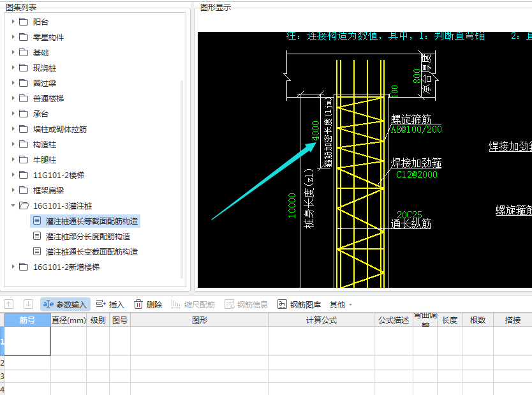Select 牛腿柱 tree label

(45, 160)
